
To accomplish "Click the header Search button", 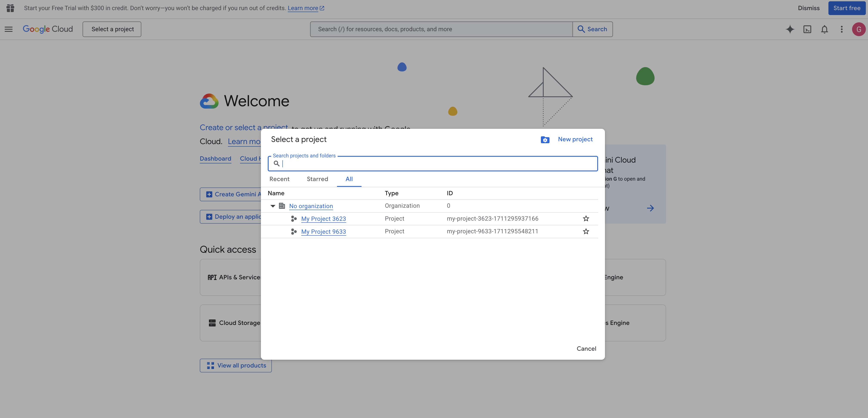I will (x=592, y=29).
